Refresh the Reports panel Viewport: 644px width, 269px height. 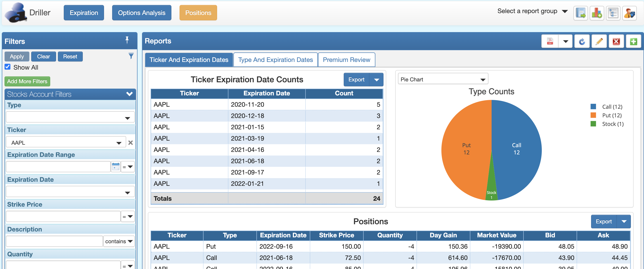(x=582, y=41)
